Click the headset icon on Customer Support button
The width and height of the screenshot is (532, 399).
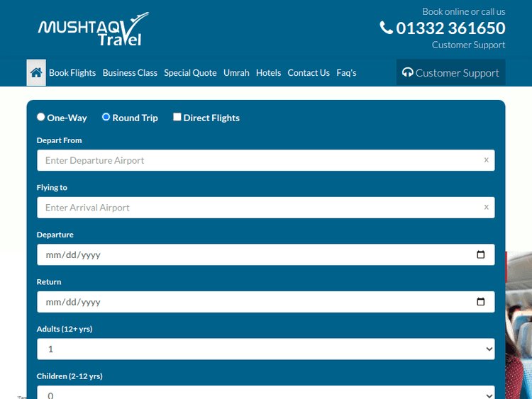pos(407,72)
